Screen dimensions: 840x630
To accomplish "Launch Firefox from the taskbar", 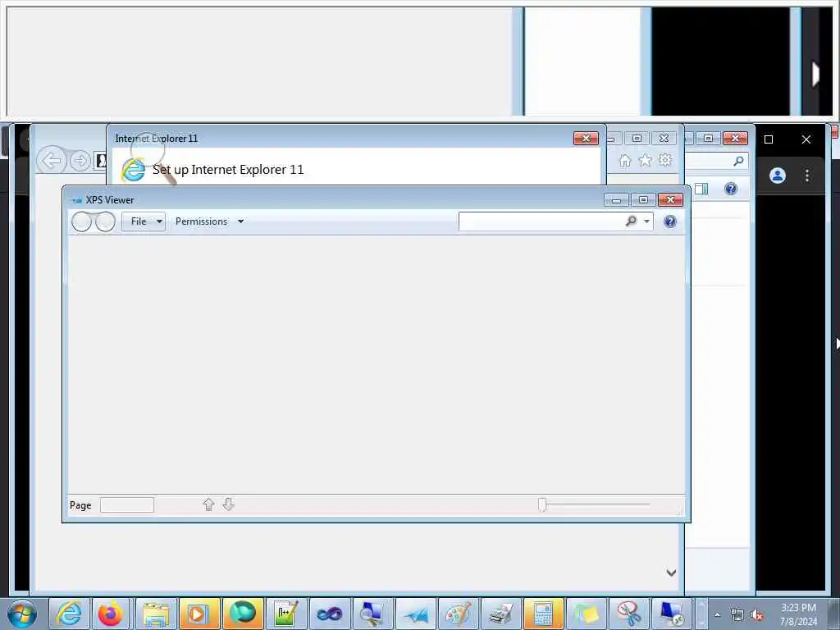I will click(x=111, y=614).
